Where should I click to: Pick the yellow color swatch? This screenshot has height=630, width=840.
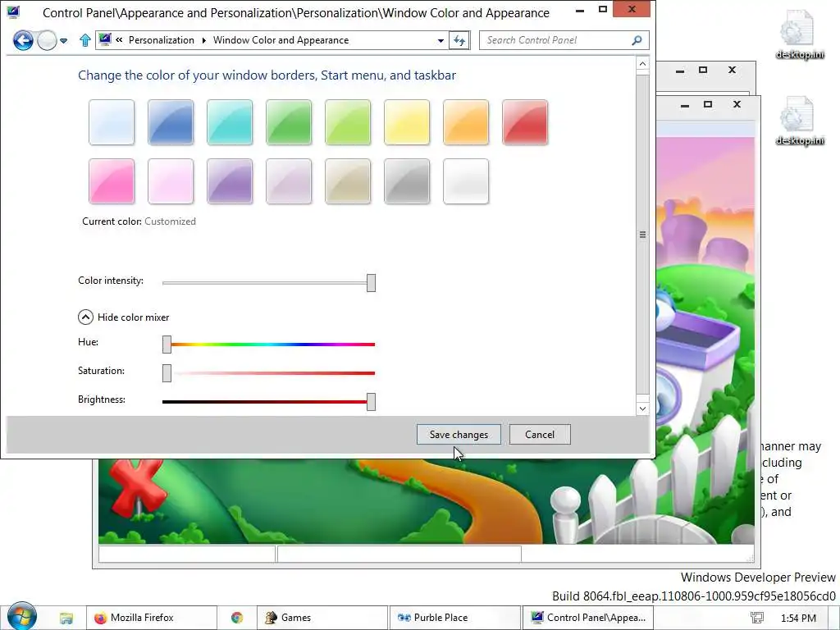407,122
